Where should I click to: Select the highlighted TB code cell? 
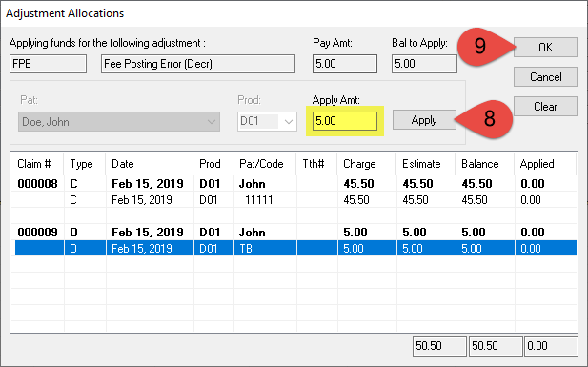coord(246,249)
